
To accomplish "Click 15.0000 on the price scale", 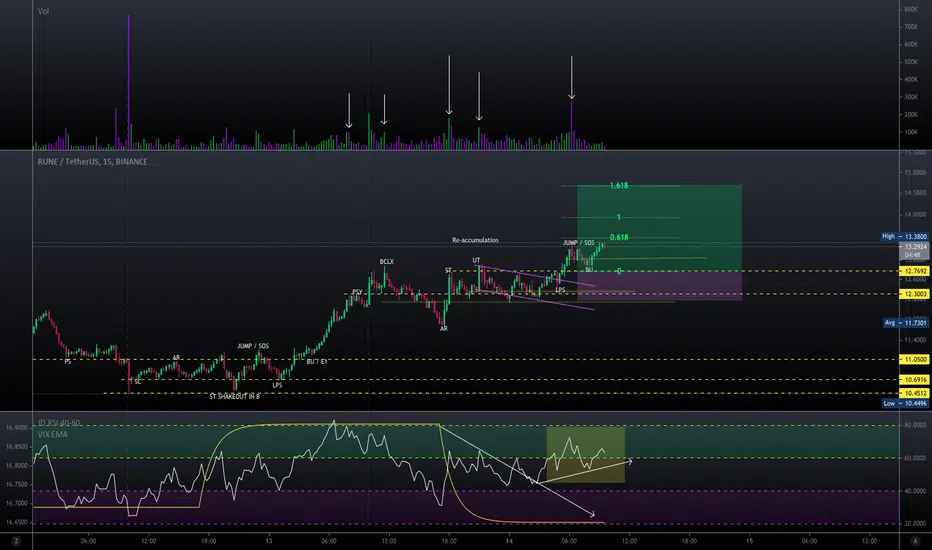I will [915, 172].
